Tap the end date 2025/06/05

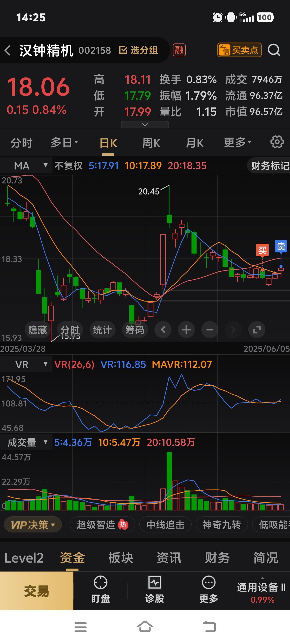(x=267, y=348)
